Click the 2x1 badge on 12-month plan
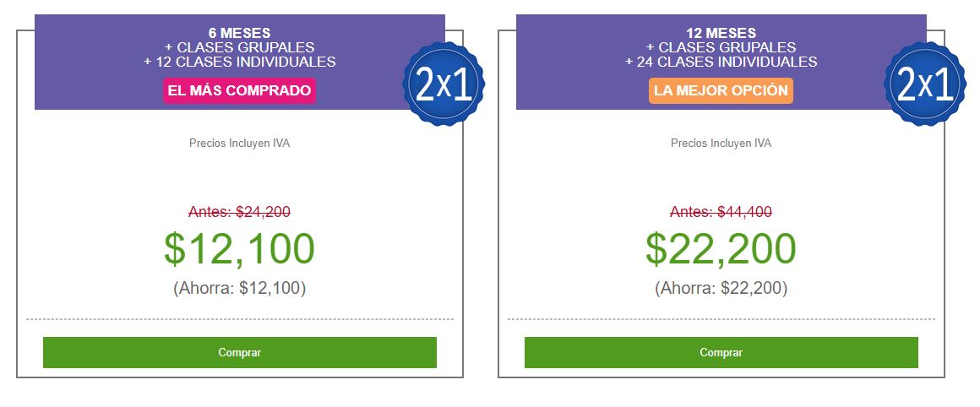 925,84
